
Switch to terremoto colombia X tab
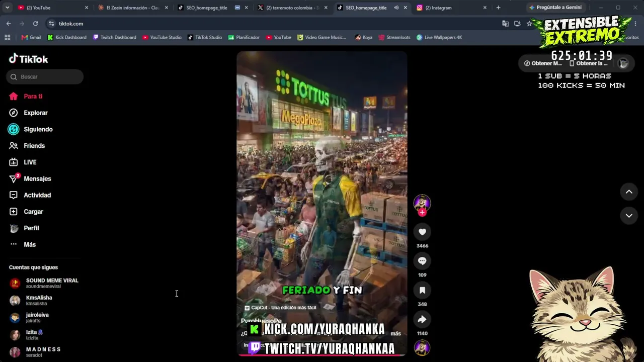pos(293,8)
